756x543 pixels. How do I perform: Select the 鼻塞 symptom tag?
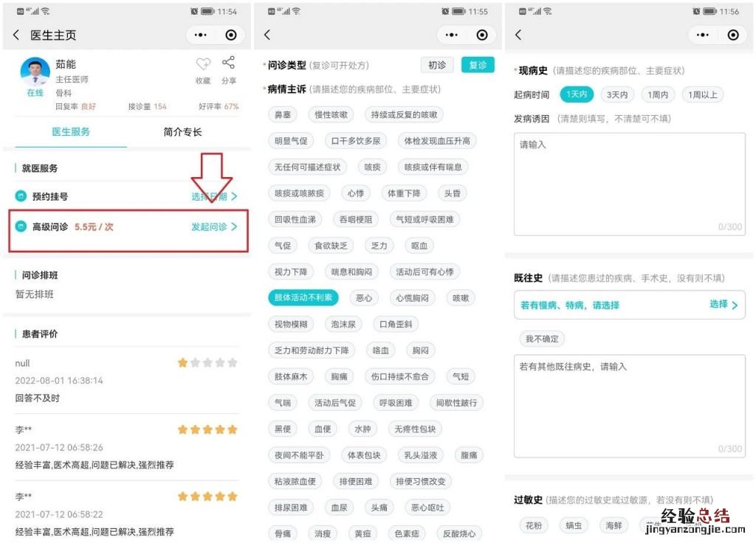pos(283,114)
